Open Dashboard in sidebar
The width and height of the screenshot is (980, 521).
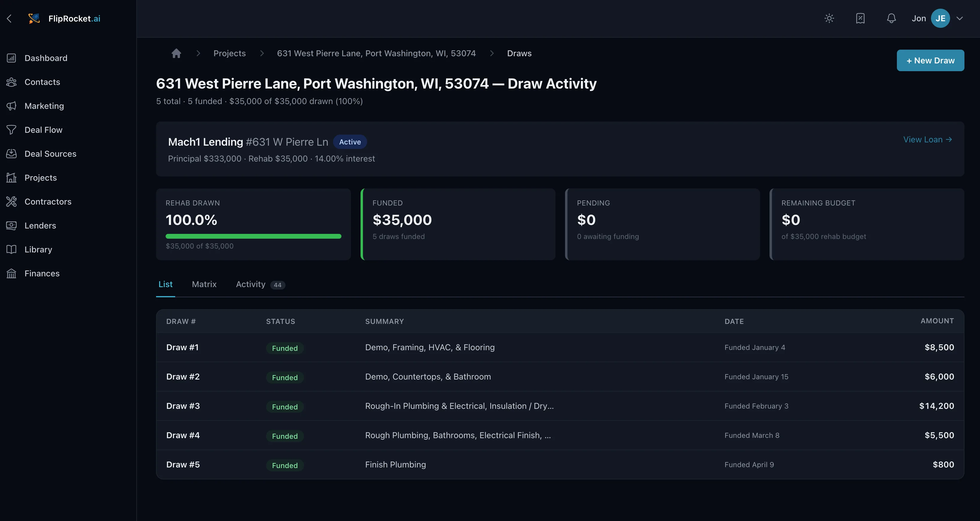point(46,58)
